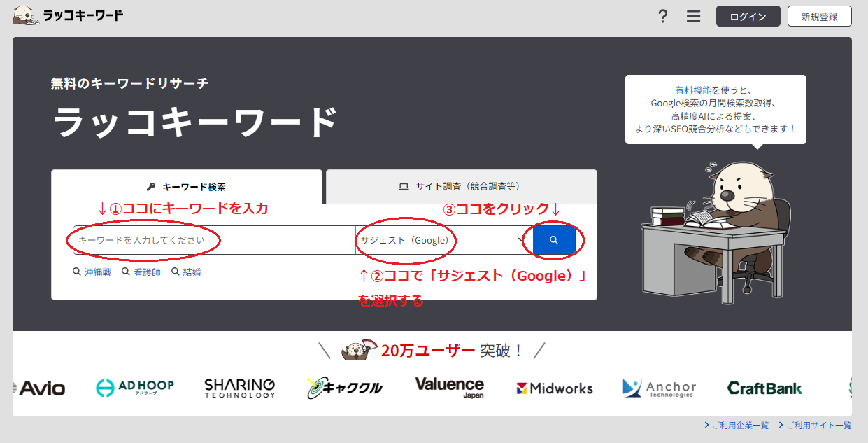Click the CraftBank partner logo
The width and height of the screenshot is (868, 443).
pyautogui.click(x=765, y=389)
